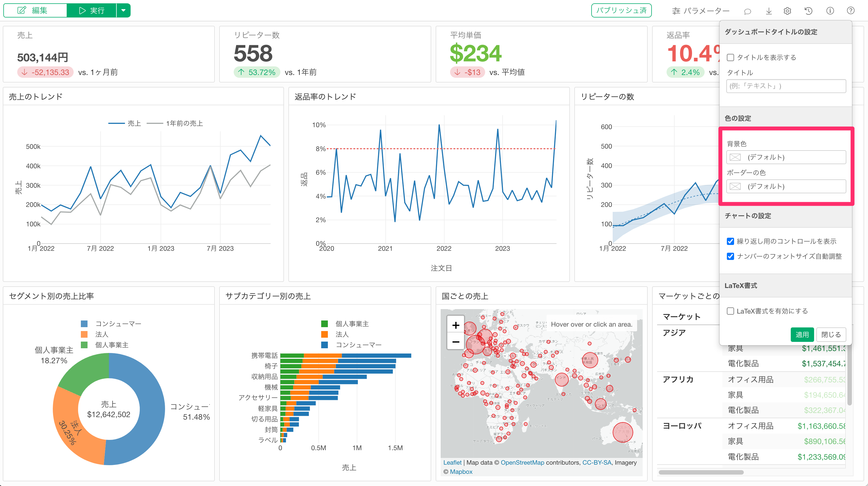Click the 閉じる button

[x=831, y=334]
